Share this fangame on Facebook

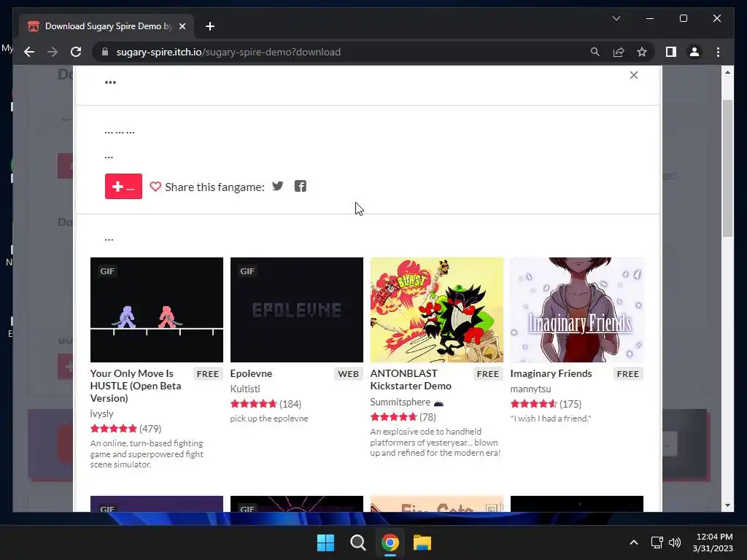tap(300, 186)
